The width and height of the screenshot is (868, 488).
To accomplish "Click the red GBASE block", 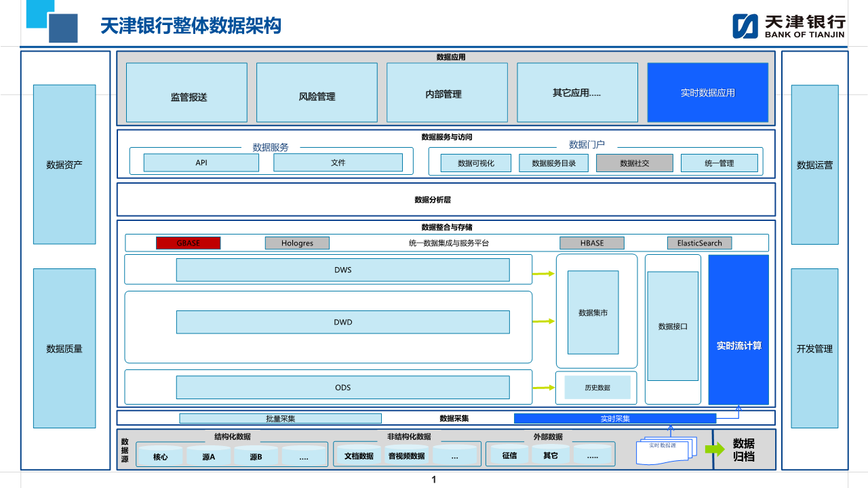I will [x=188, y=243].
